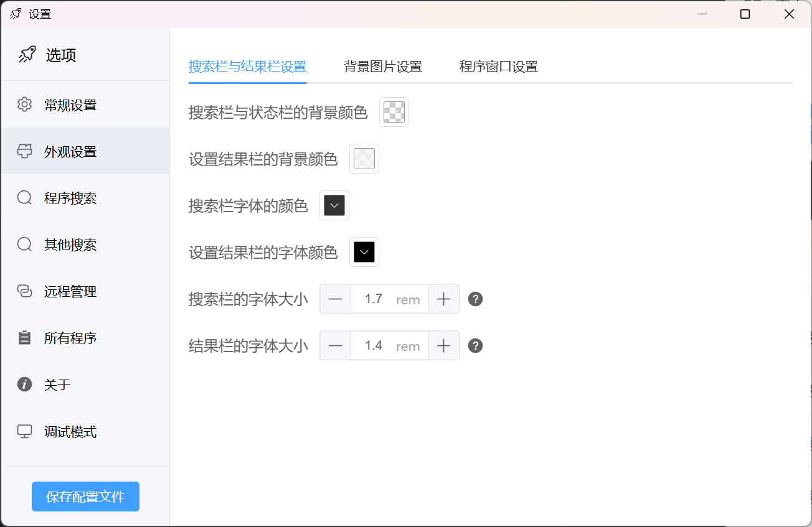Increase 搜索栏的字体大小 with plus button
Image resolution: width=812 pixels, height=527 pixels.
pos(443,299)
